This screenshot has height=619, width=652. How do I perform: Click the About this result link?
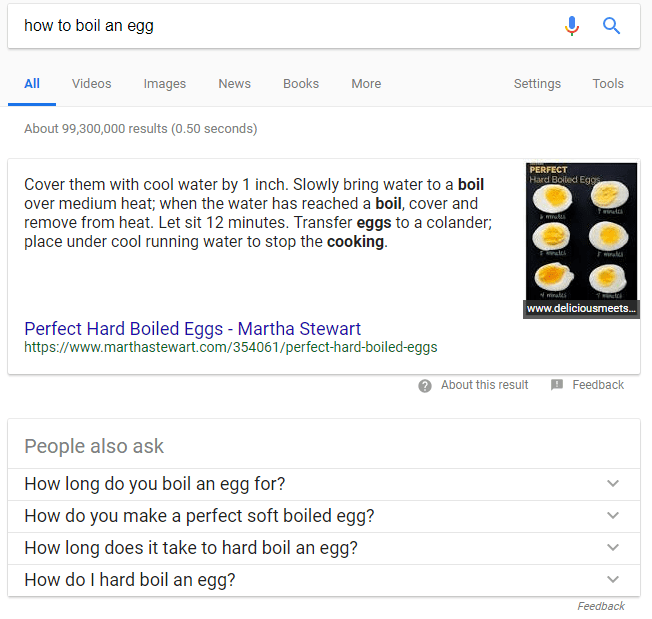(x=484, y=385)
